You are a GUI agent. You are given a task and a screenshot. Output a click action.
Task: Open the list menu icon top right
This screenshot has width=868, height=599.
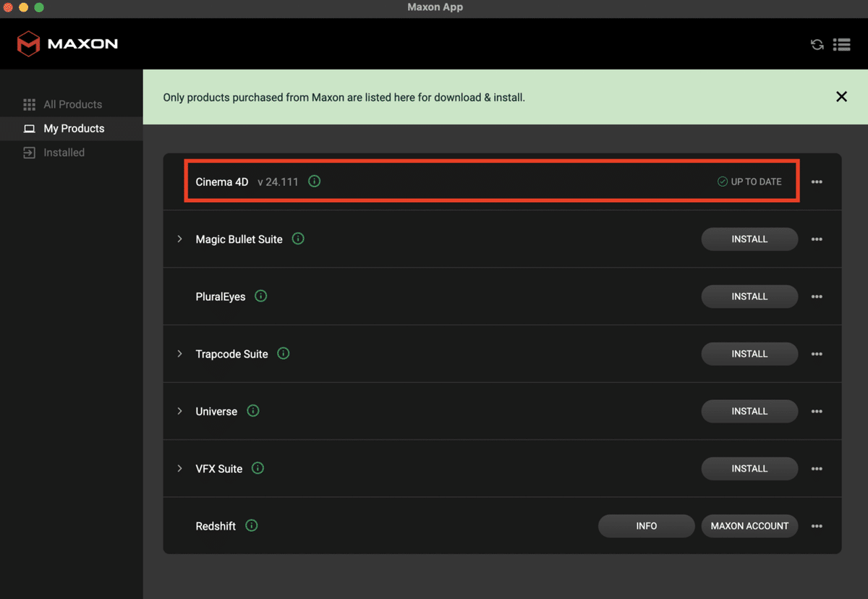(841, 45)
